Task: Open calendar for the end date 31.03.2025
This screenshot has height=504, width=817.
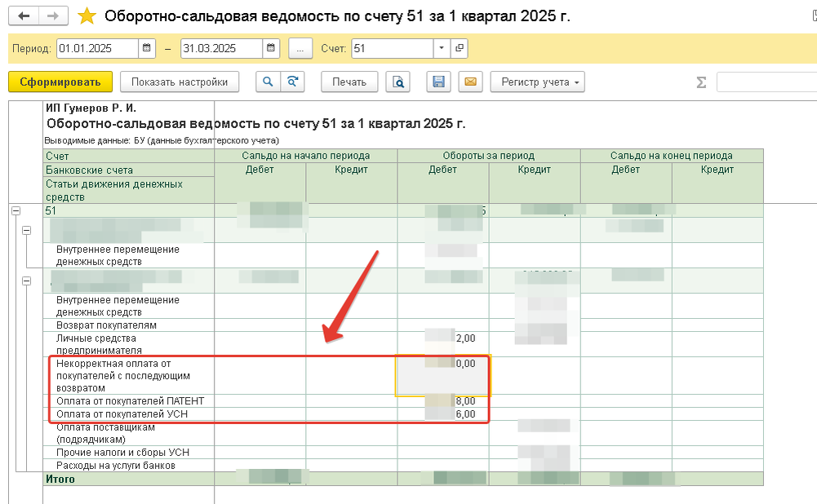Action: click(271, 48)
